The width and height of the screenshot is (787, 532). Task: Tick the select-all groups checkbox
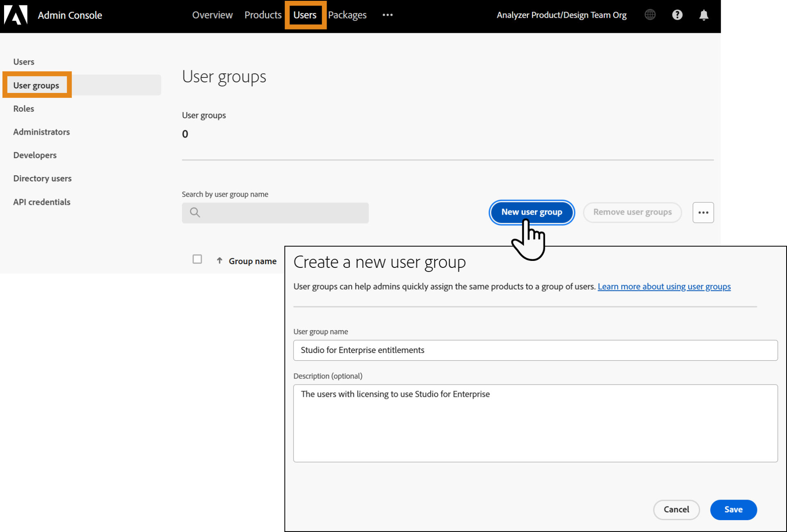pyautogui.click(x=197, y=259)
